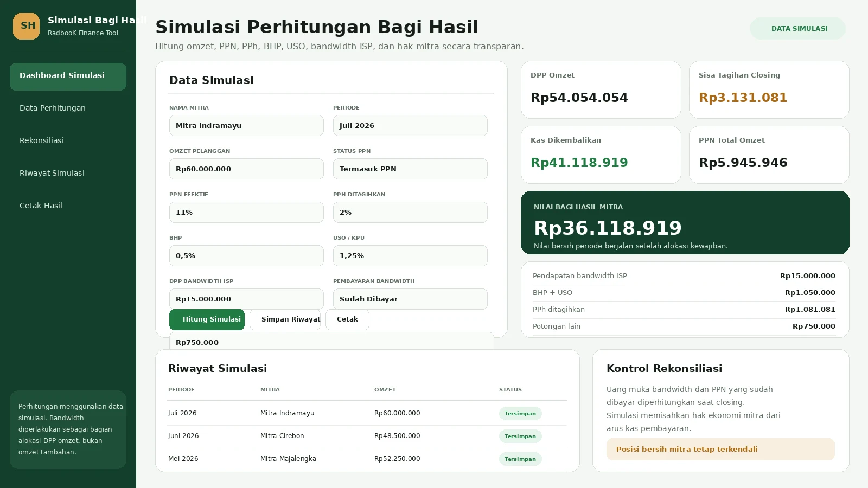Click Nilai Bagi Hasil Mitra Rp36.118.919
This screenshot has height=488, width=868.
pyautogui.click(x=608, y=228)
